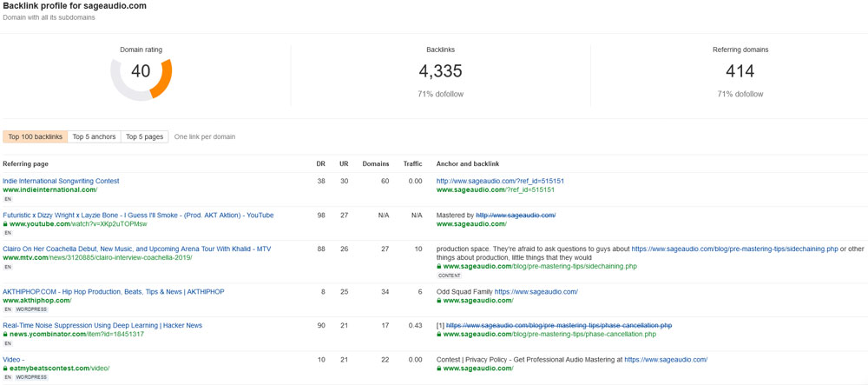Open the Clairo Coachella MTV article link
This screenshot has height=385, width=868.
tap(137, 249)
